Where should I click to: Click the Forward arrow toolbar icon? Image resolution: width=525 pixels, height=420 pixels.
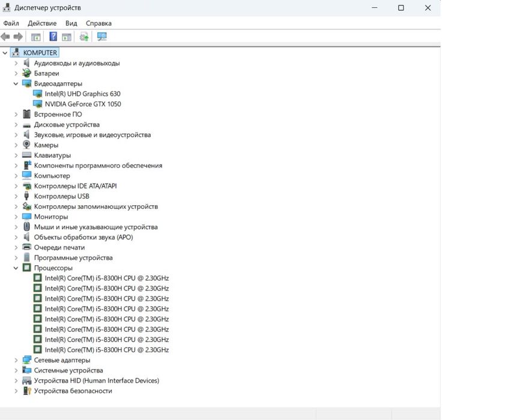click(18, 37)
